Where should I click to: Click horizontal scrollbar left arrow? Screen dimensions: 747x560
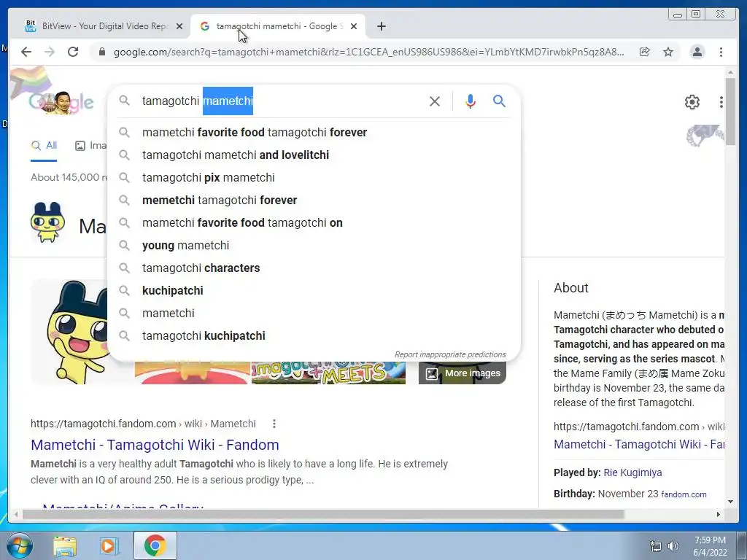coord(17,514)
